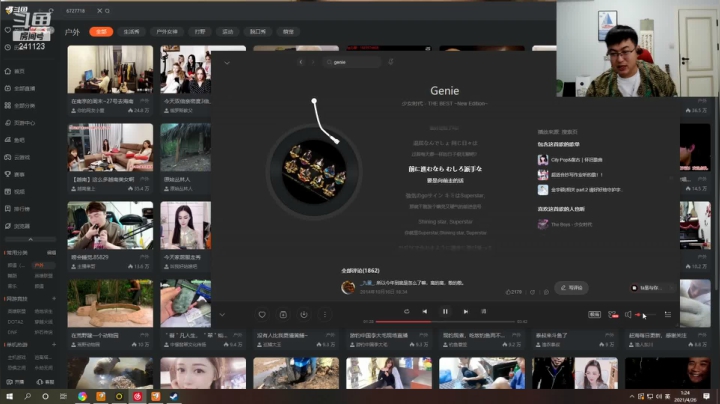Collapse the lyrics view with the top chevron
Viewport: 720px width, 404px height.
(x=227, y=62)
